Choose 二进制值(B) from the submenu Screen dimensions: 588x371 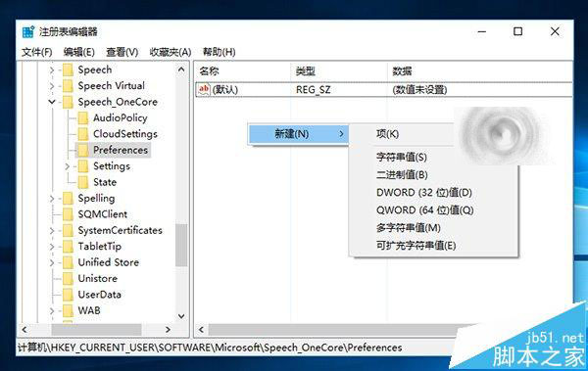click(402, 174)
